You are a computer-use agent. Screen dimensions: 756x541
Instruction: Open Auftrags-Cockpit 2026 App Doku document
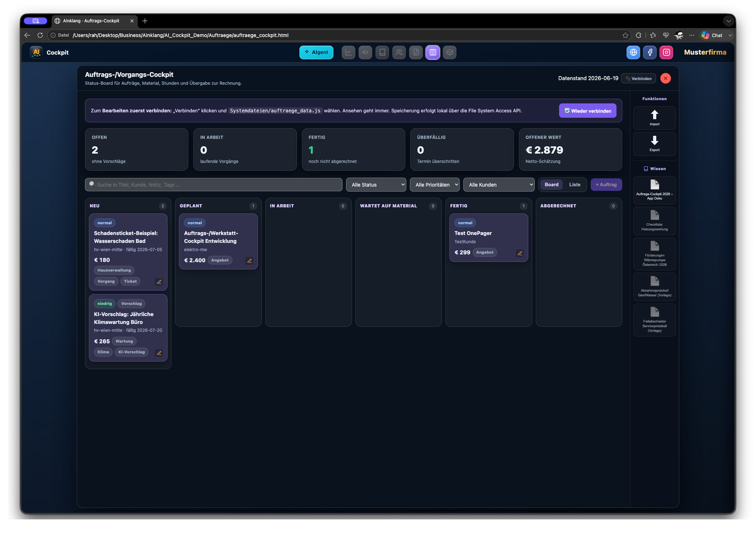click(654, 190)
